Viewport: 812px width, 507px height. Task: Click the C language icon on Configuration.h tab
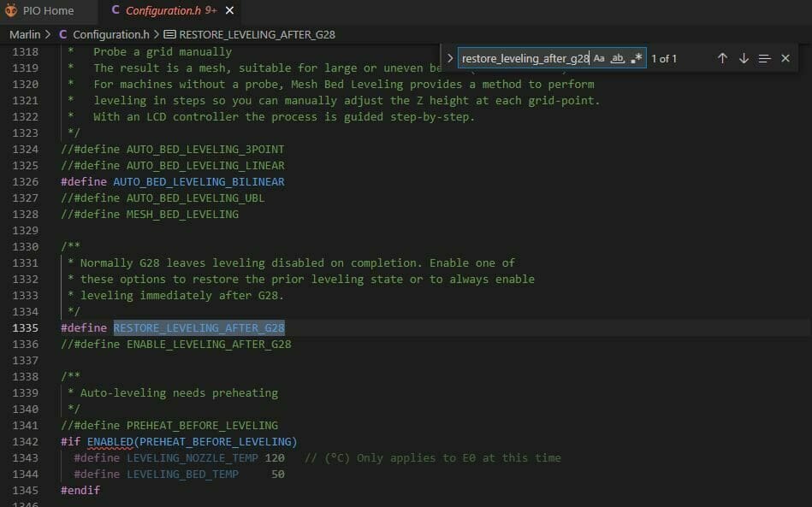coord(116,10)
